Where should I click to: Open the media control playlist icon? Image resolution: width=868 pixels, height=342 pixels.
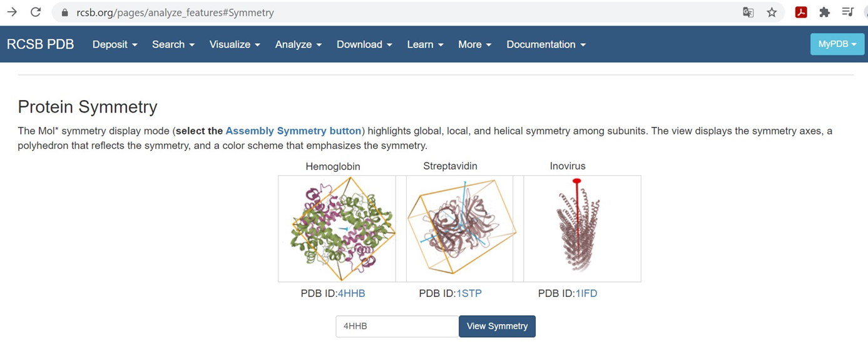pyautogui.click(x=848, y=13)
